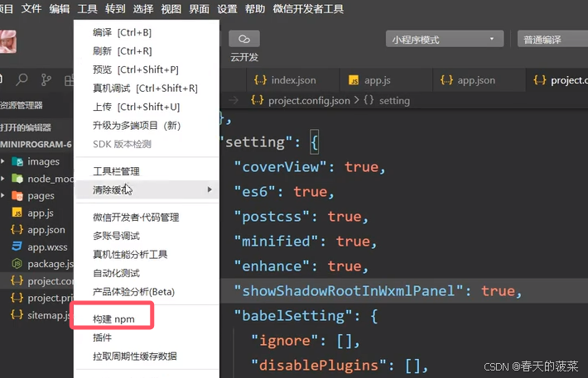Open the images folder

[x=36, y=162]
